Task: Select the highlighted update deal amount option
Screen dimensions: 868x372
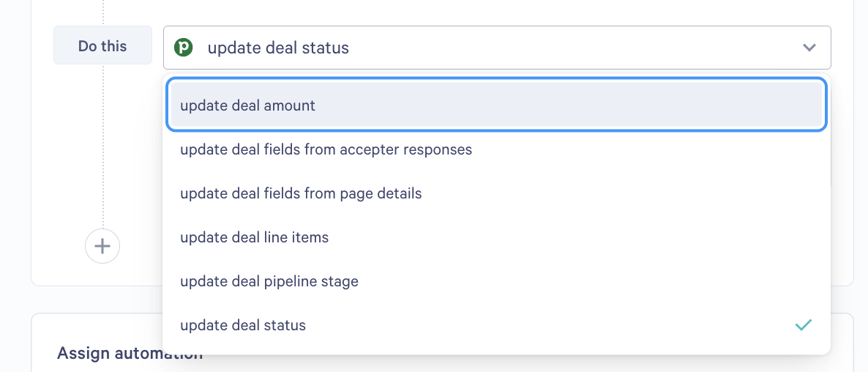Action: tap(496, 105)
